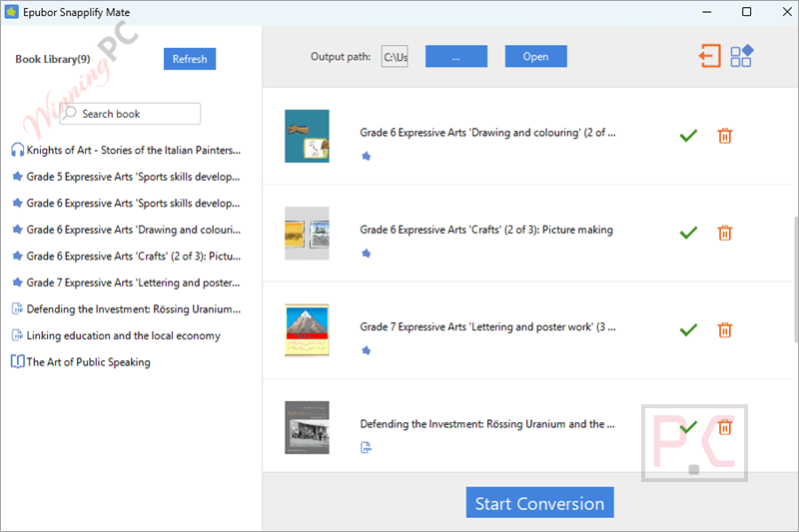Click Grade 6 Drawing and colouring title in queue
The image size is (799, 532).
487,133
